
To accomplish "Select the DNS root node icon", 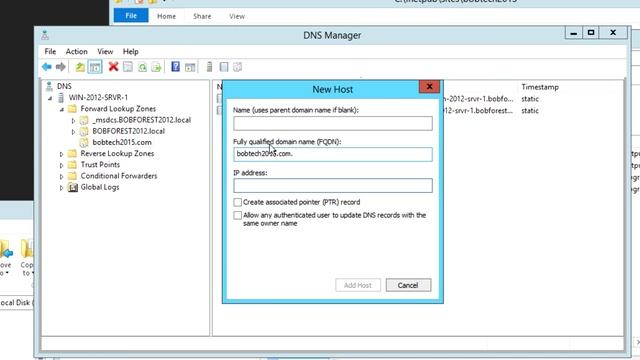I will 49,86.
